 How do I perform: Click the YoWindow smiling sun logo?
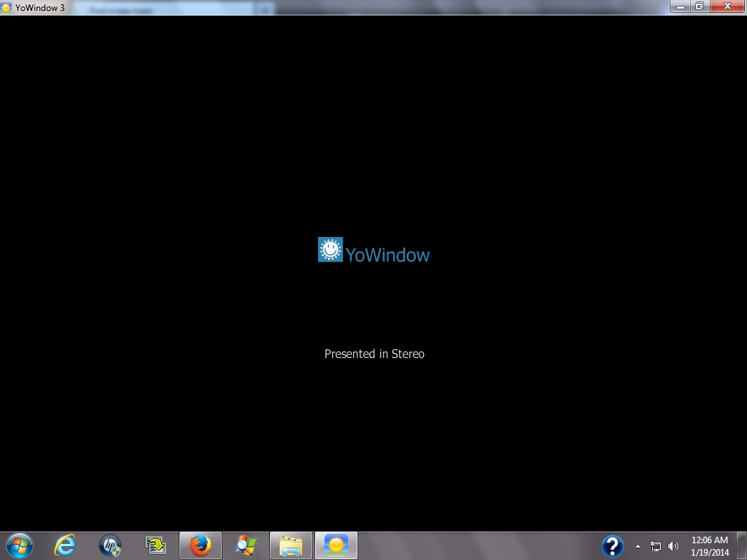click(330, 249)
